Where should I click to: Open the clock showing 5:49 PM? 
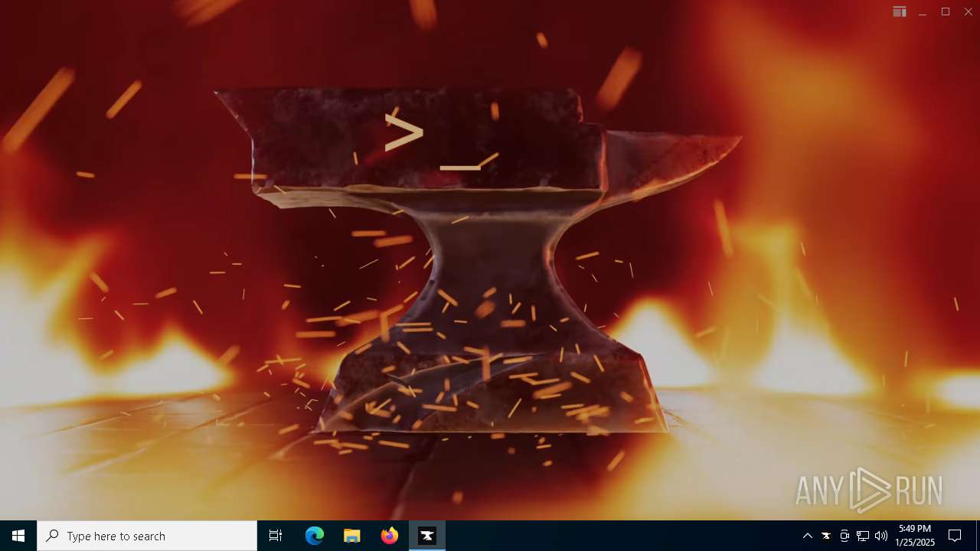click(915, 536)
